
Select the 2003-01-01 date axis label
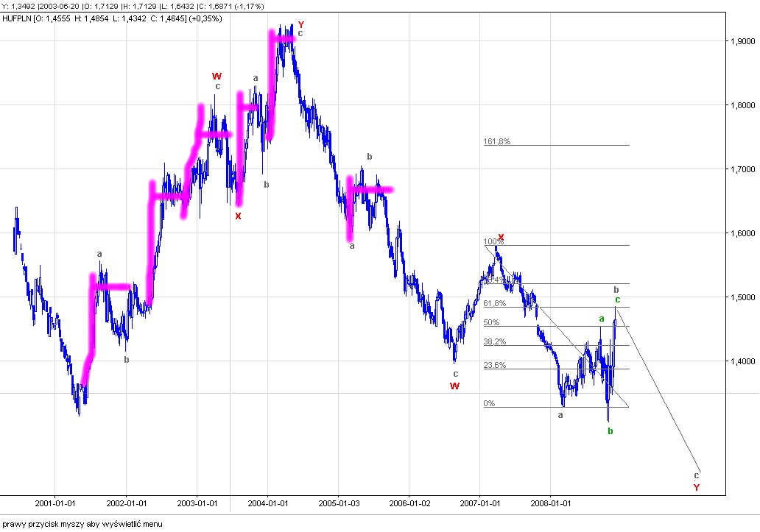[x=197, y=503]
